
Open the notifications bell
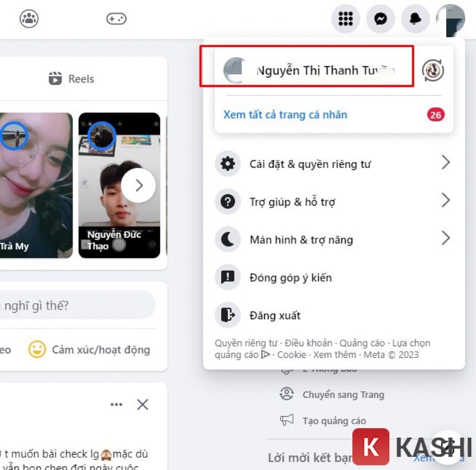click(x=415, y=19)
